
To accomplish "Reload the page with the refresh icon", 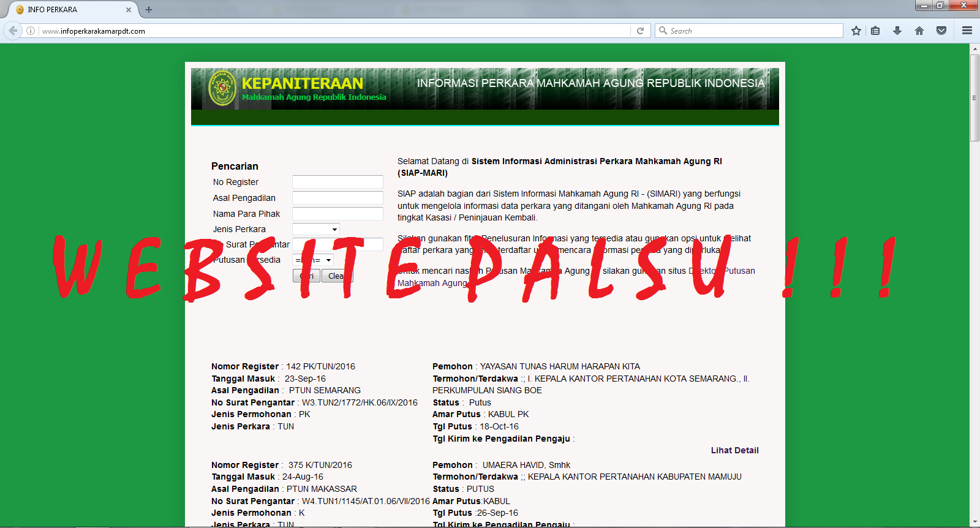I will click(x=640, y=31).
